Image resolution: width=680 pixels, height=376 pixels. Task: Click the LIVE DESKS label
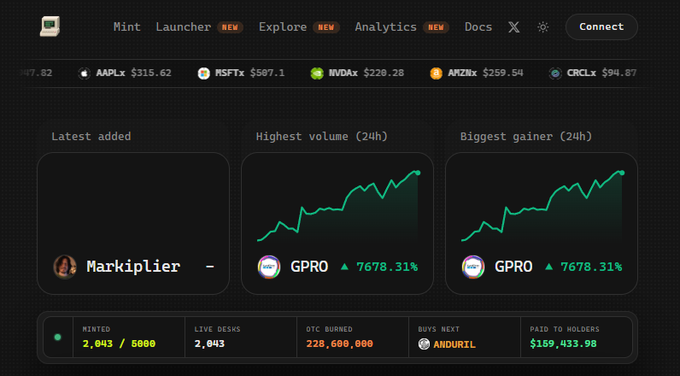tap(217, 330)
